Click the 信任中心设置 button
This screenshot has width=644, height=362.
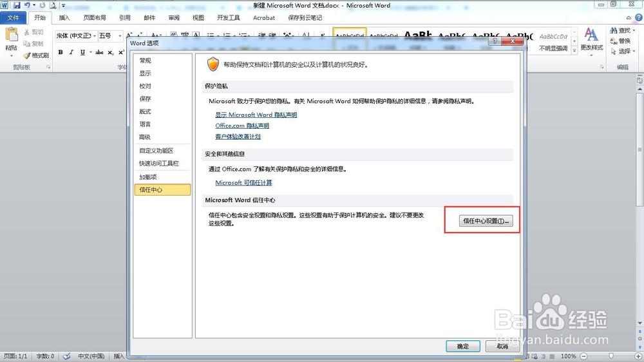(x=486, y=221)
